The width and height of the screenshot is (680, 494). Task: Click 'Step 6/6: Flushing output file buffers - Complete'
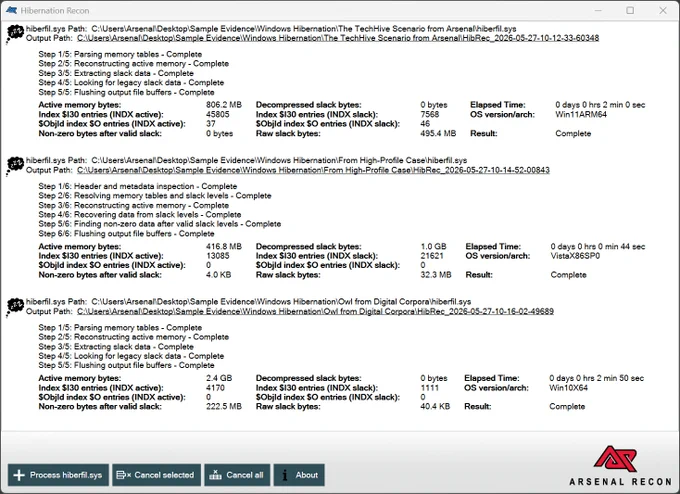[126, 234]
